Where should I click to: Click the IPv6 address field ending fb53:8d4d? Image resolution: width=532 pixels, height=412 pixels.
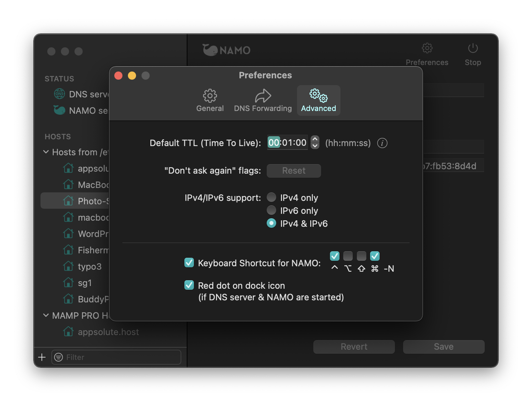tap(453, 166)
